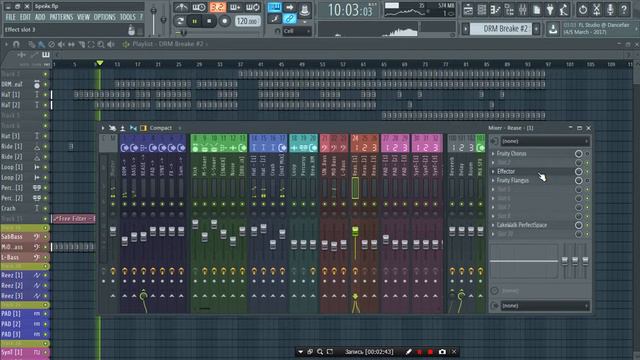This screenshot has width=640, height=360.
Task: Open the ADD menu
Action: tap(40, 17)
